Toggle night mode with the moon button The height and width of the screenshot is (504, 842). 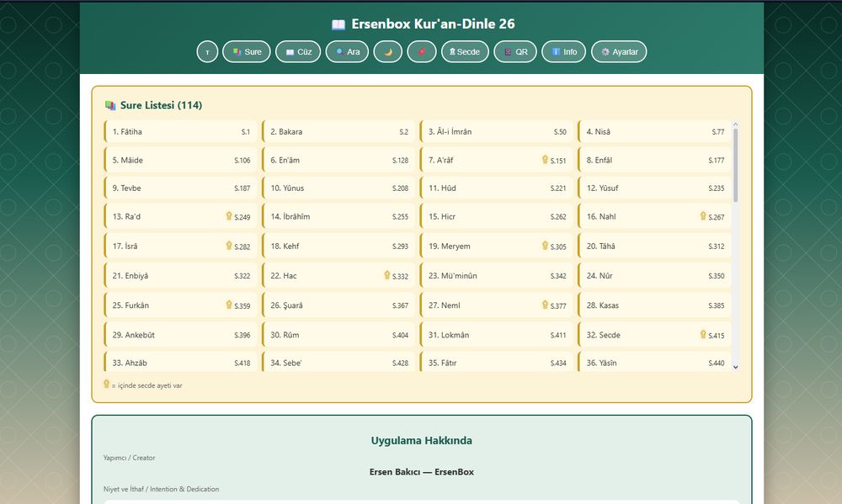387,52
